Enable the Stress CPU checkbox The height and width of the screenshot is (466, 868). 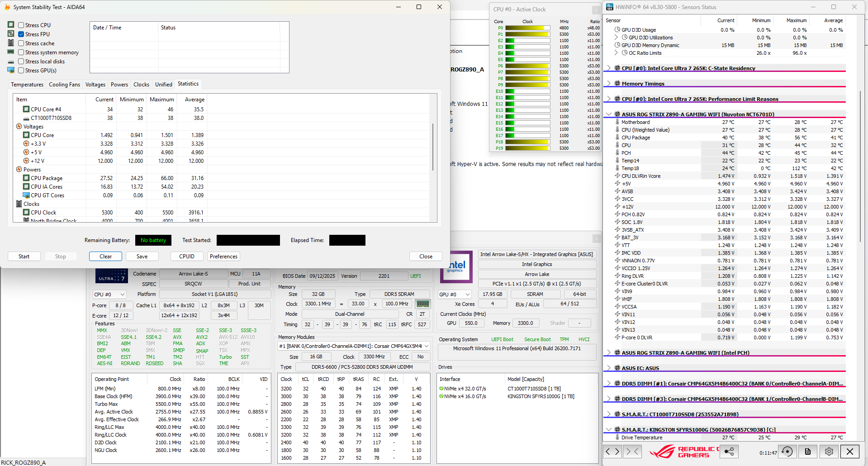click(x=21, y=25)
